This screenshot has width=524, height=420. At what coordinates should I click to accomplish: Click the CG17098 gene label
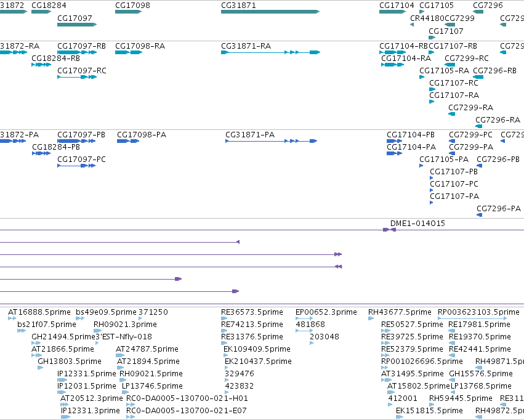coord(132,6)
